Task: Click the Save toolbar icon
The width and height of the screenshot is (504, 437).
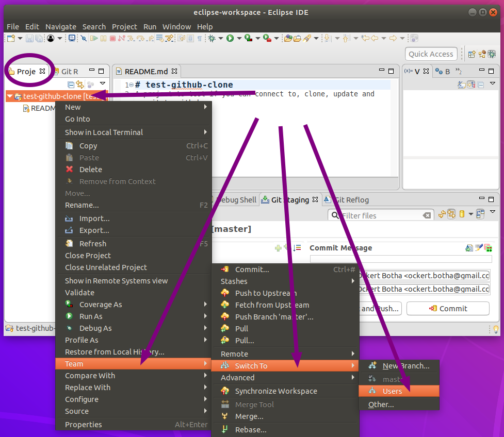Action: [29, 39]
